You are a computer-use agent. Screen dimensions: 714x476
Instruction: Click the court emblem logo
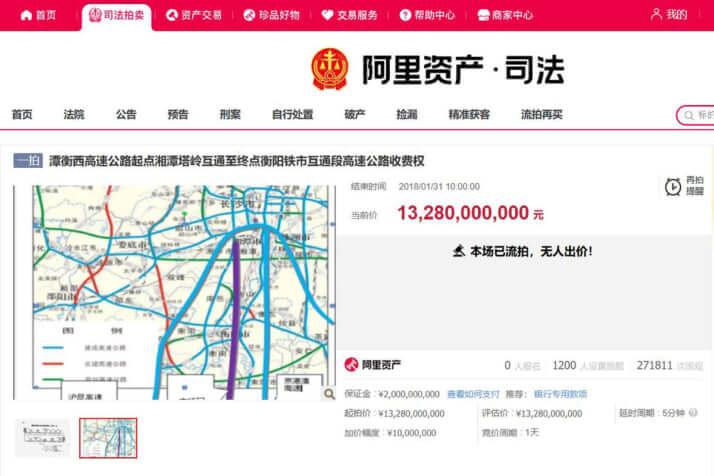[330, 69]
